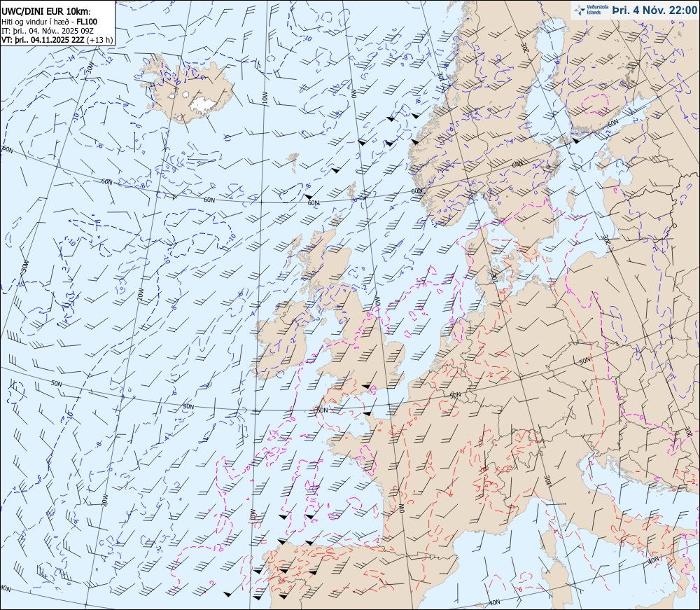Select the 'Þri. 4 Nóv. 22:00' timestamp
This screenshot has width=700, height=610.
(654, 10)
